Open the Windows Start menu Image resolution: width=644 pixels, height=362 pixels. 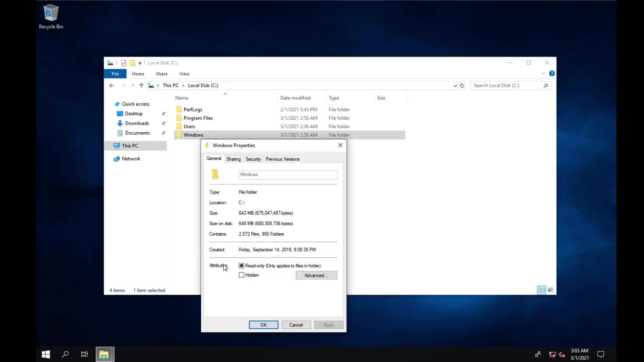point(46,354)
